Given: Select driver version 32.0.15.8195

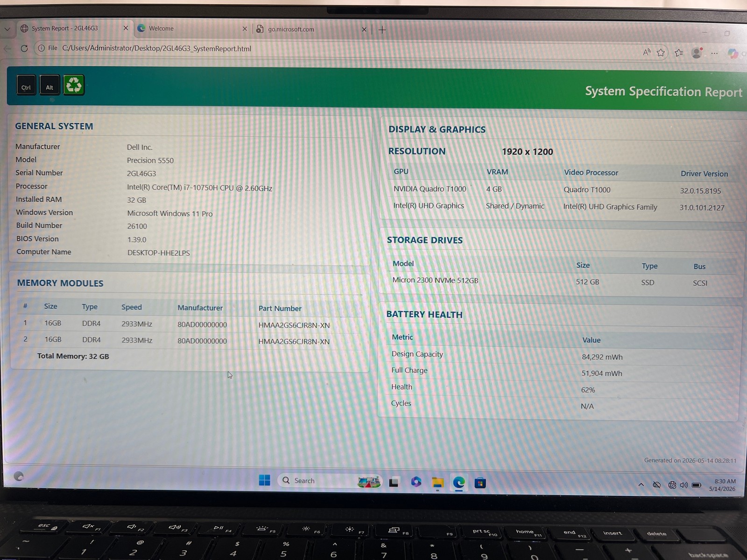Looking at the screenshot, I should click(700, 191).
